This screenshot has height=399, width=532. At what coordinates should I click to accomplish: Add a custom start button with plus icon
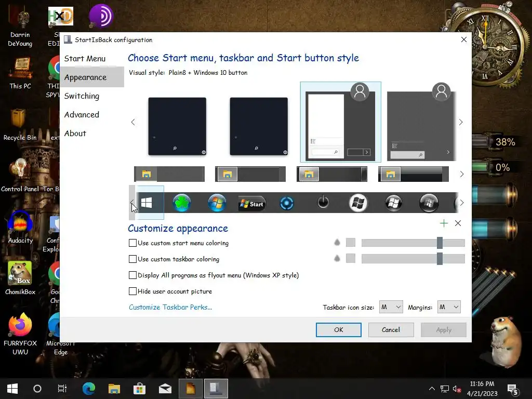[444, 223]
